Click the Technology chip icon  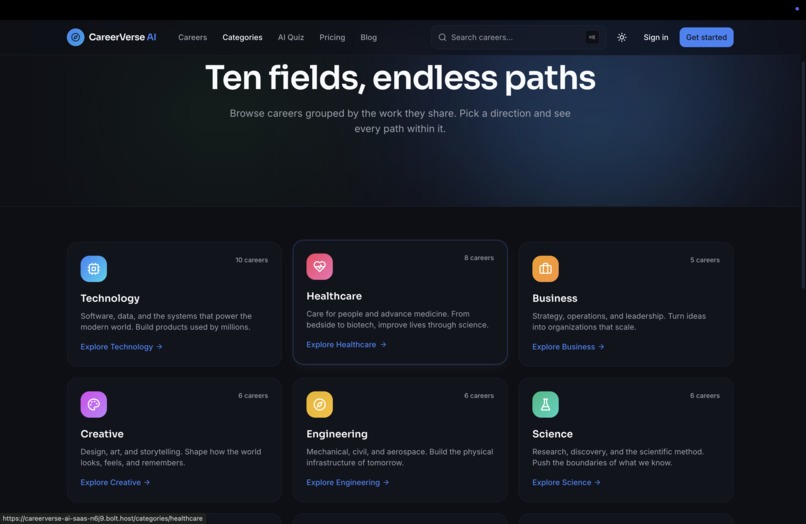[x=94, y=268]
